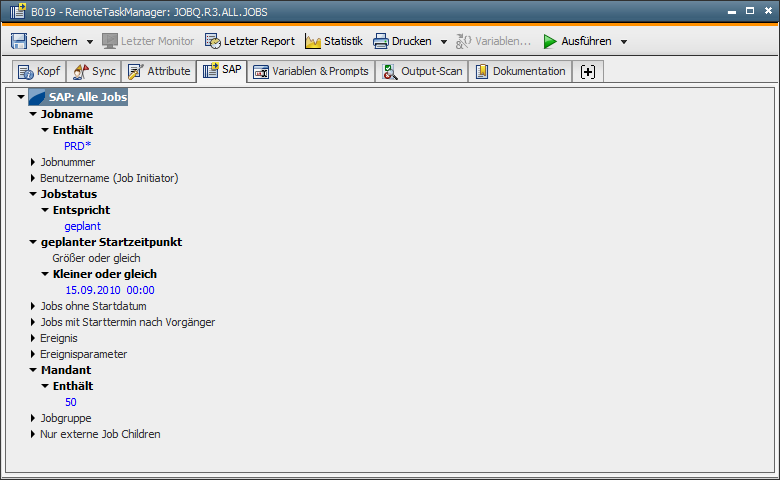This screenshot has width=780, height=480.
Task: Select the SAP tab
Action: click(x=222, y=71)
